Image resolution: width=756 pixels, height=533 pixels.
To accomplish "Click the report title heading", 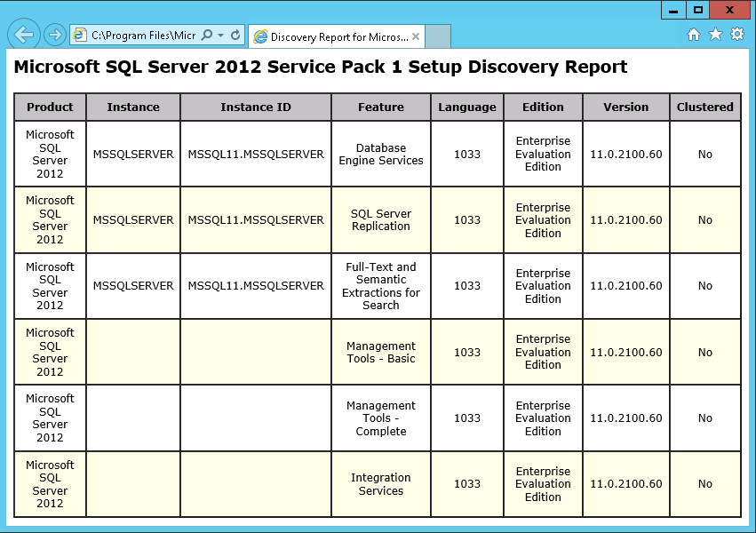I will coord(320,67).
